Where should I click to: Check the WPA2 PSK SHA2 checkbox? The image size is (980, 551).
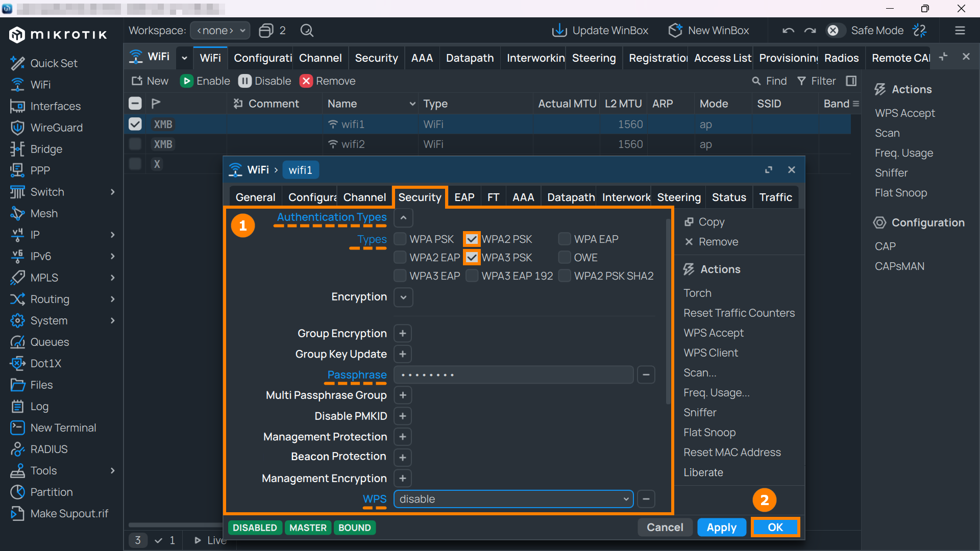[x=565, y=275]
